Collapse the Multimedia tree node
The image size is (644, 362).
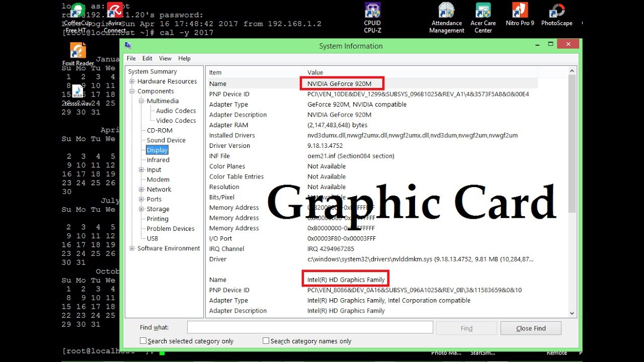(x=141, y=101)
